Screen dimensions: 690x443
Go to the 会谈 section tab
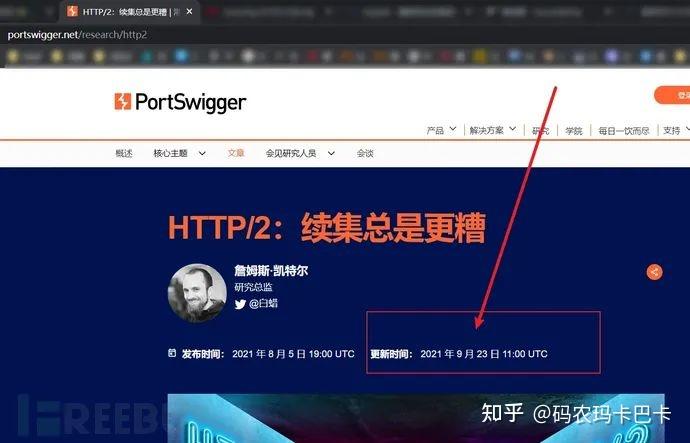tap(365, 153)
